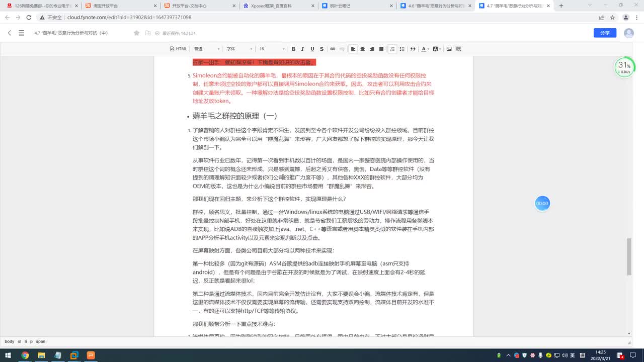Select the ol element in path bar
The width and height of the screenshot is (644, 362).
pyautogui.click(x=20, y=341)
